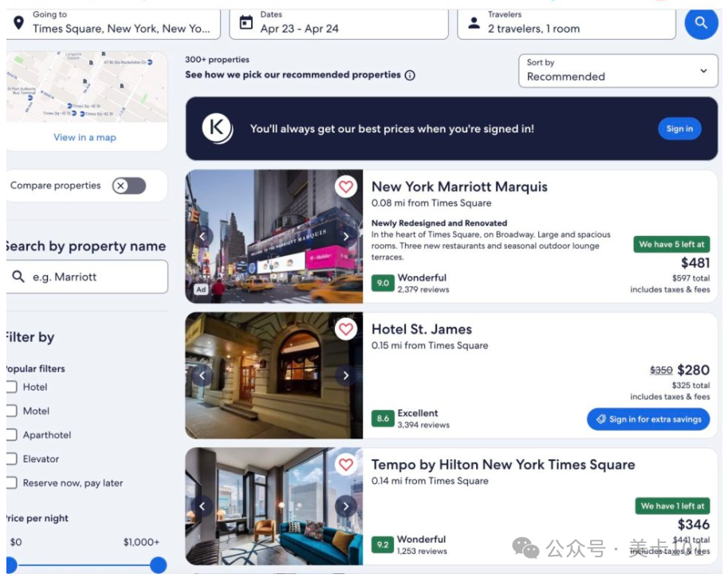The height and width of the screenshot is (578, 728).
Task: Click '1,253 reviews' under Tempo by Hilton
Action: [422, 551]
